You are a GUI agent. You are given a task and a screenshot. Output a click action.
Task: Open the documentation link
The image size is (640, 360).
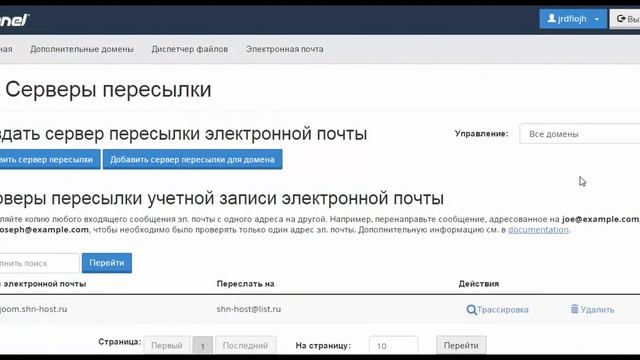point(538,229)
